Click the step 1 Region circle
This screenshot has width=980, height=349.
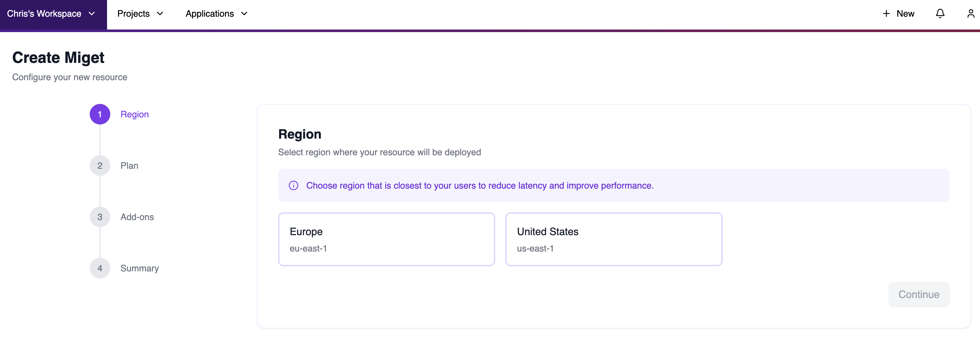point(100,114)
